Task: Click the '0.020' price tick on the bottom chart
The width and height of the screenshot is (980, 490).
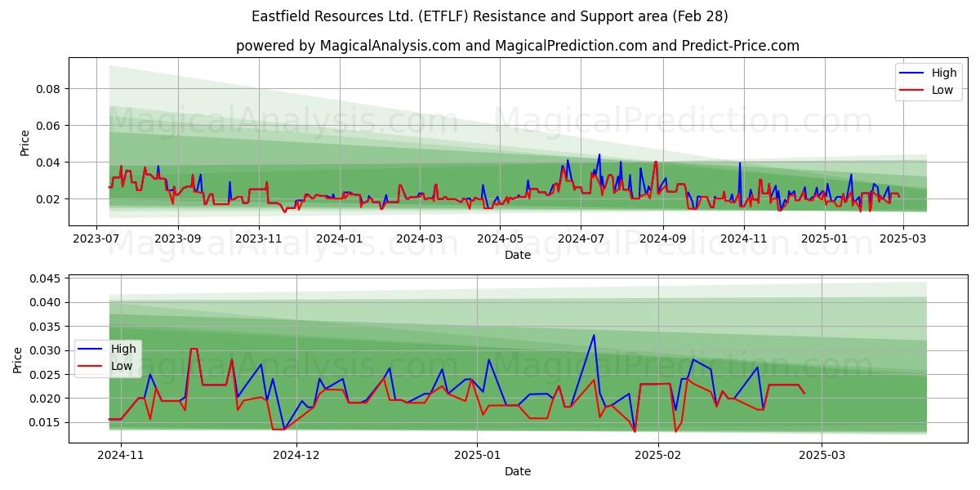Action: [x=47, y=399]
